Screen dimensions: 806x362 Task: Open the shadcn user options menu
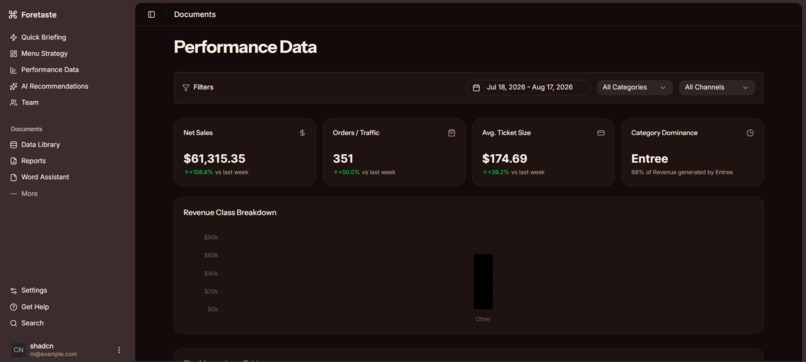coord(119,350)
